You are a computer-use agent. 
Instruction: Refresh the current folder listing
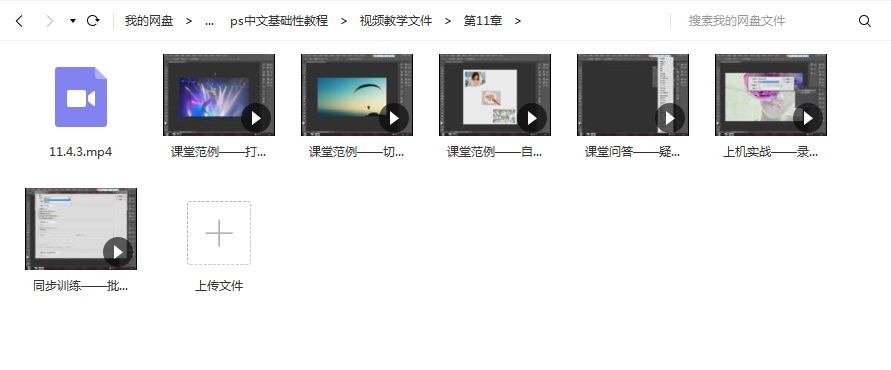93,21
